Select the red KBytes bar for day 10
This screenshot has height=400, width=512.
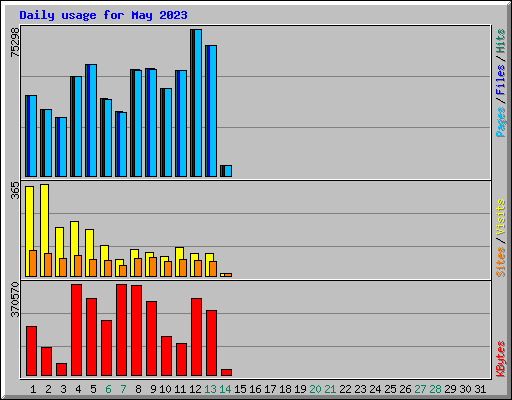pyautogui.click(x=166, y=356)
